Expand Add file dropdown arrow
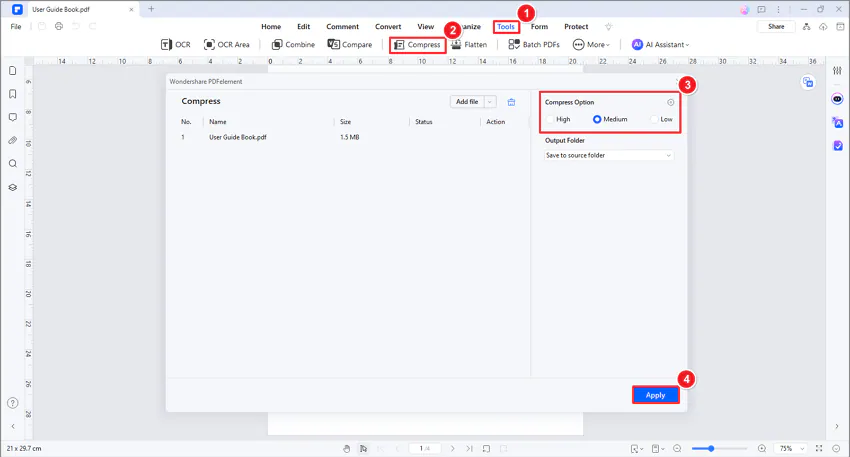 pyautogui.click(x=490, y=102)
